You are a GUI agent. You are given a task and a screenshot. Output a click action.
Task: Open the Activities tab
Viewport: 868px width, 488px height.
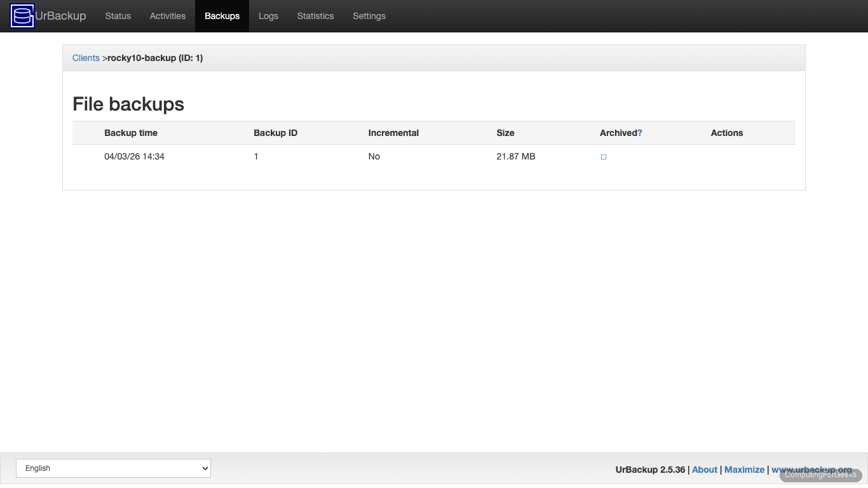[167, 16]
